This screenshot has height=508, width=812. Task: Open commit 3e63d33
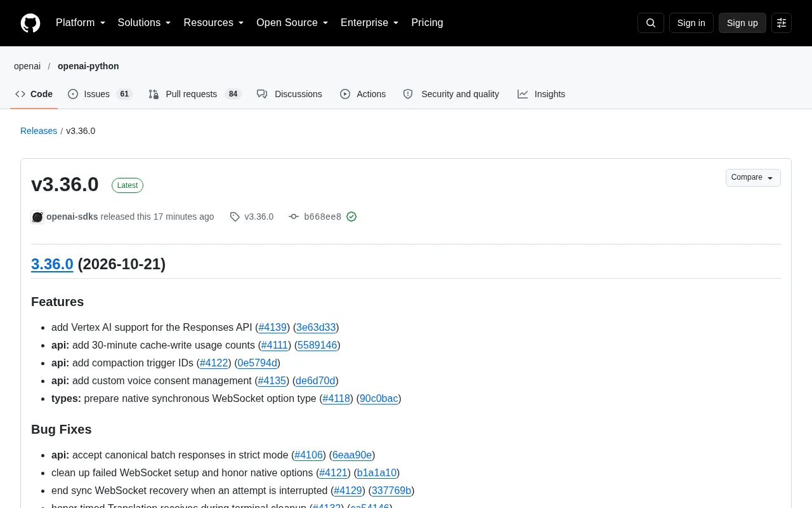tap(316, 328)
